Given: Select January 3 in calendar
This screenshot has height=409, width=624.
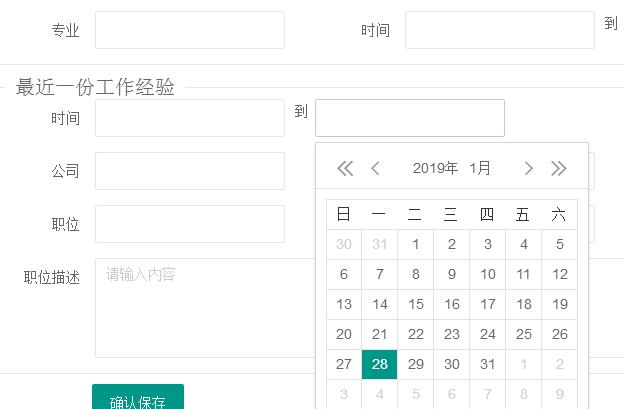Looking at the screenshot, I should 488,244.
